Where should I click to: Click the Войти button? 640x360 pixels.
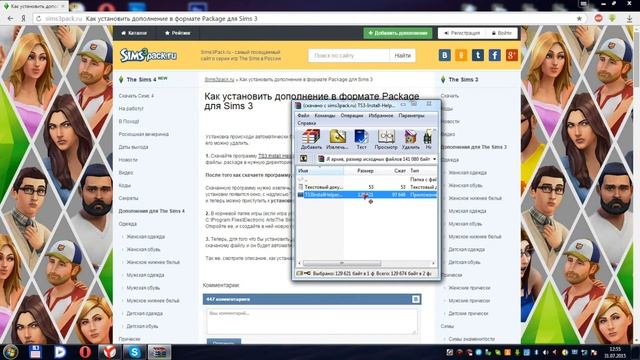point(502,33)
